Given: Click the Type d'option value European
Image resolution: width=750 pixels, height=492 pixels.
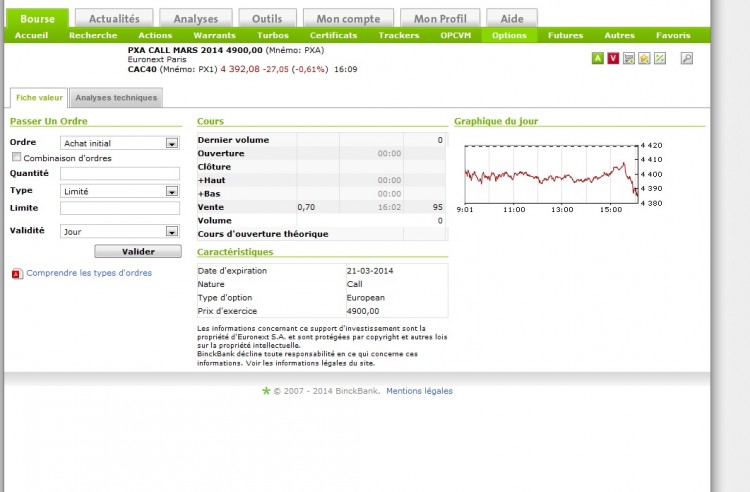Looking at the screenshot, I should pos(365,297).
